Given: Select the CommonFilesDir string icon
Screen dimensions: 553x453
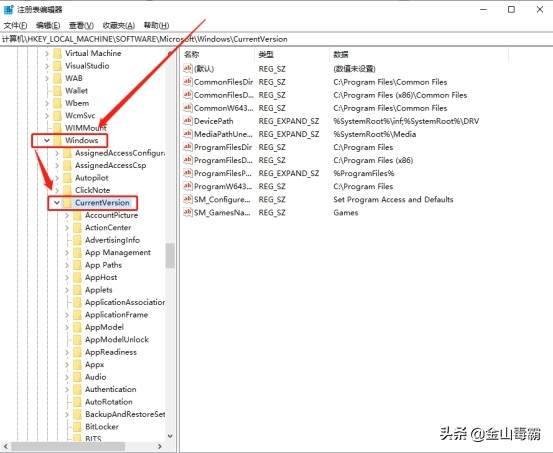Looking at the screenshot, I should pyautogui.click(x=188, y=82).
